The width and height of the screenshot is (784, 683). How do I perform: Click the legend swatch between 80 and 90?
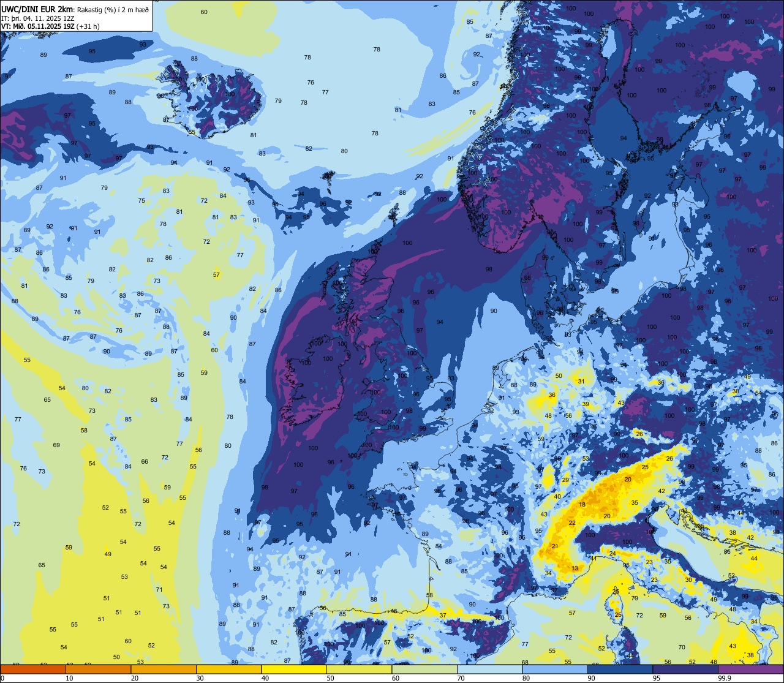pyautogui.click(x=555, y=669)
